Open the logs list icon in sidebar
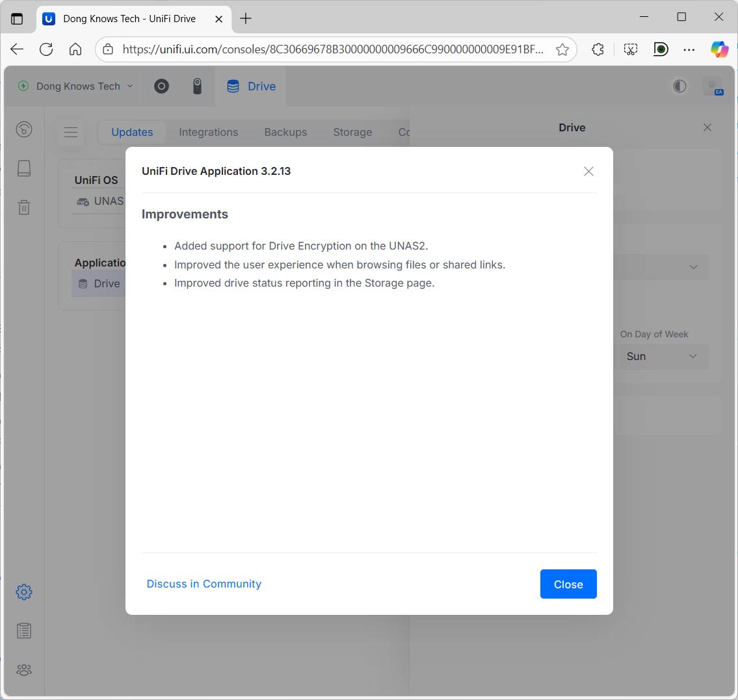 point(24,631)
